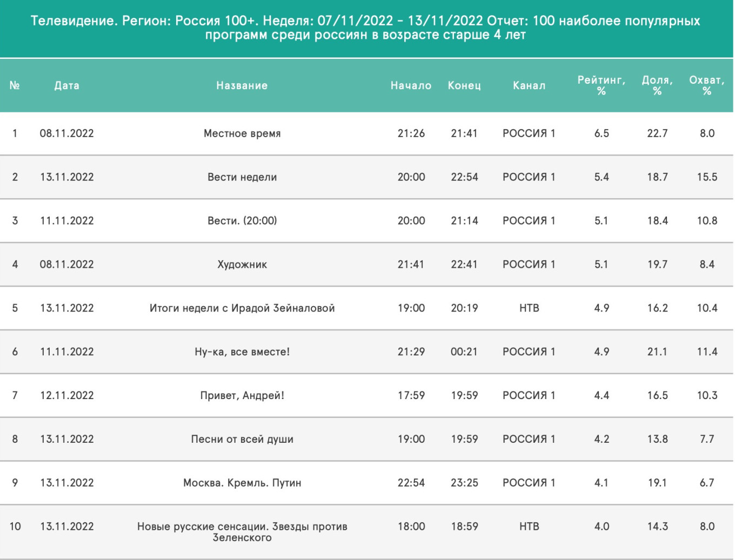The width and height of the screenshot is (735, 560).
Task: Click the rating value 6.5
Action: [602, 133]
